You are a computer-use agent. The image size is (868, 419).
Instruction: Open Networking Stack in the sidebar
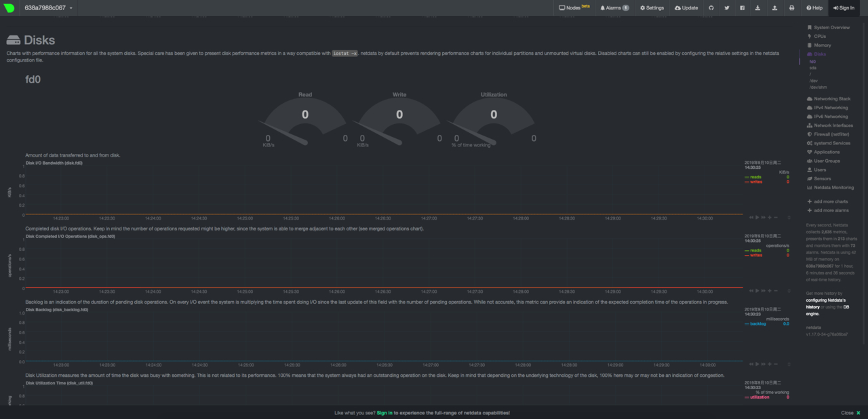point(828,99)
